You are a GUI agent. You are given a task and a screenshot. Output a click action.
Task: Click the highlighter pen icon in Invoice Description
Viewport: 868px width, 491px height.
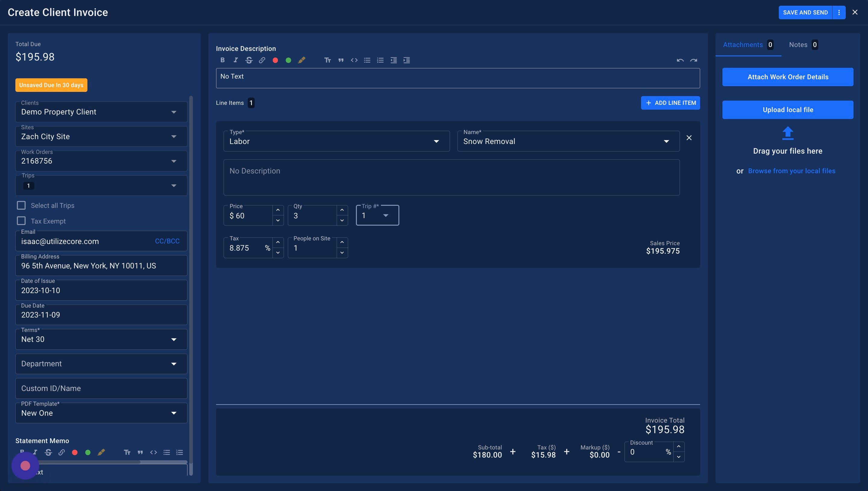pos(302,60)
